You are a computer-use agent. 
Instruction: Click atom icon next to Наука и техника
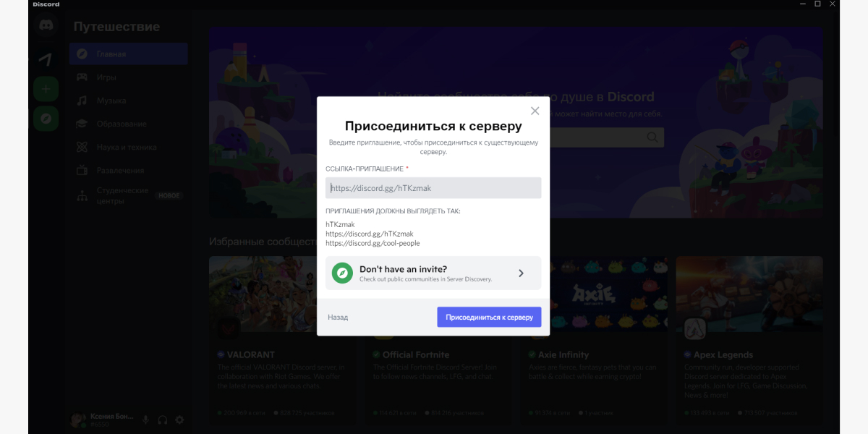[82, 147]
